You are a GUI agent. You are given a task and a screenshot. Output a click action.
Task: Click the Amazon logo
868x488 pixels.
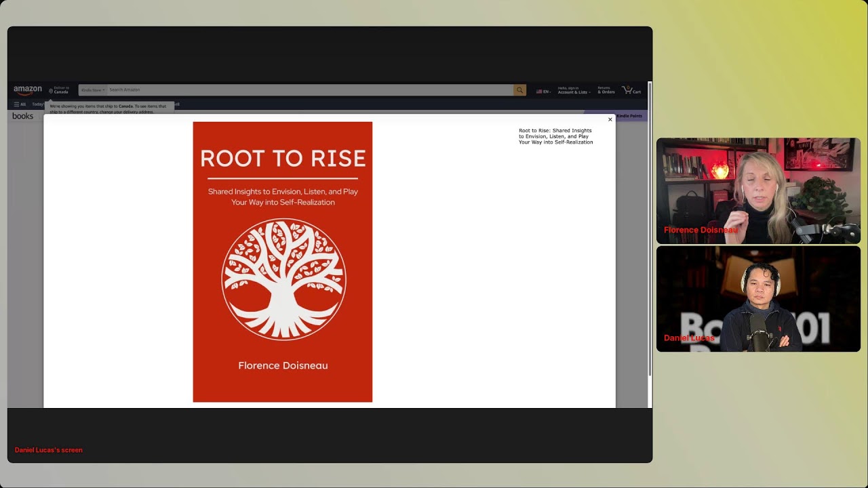click(x=28, y=89)
